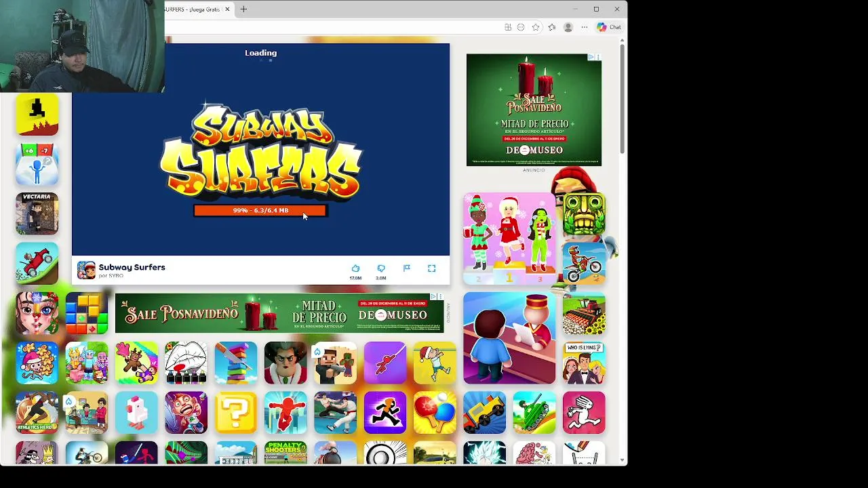
Task: Open a new browser tab
Action: (243, 9)
